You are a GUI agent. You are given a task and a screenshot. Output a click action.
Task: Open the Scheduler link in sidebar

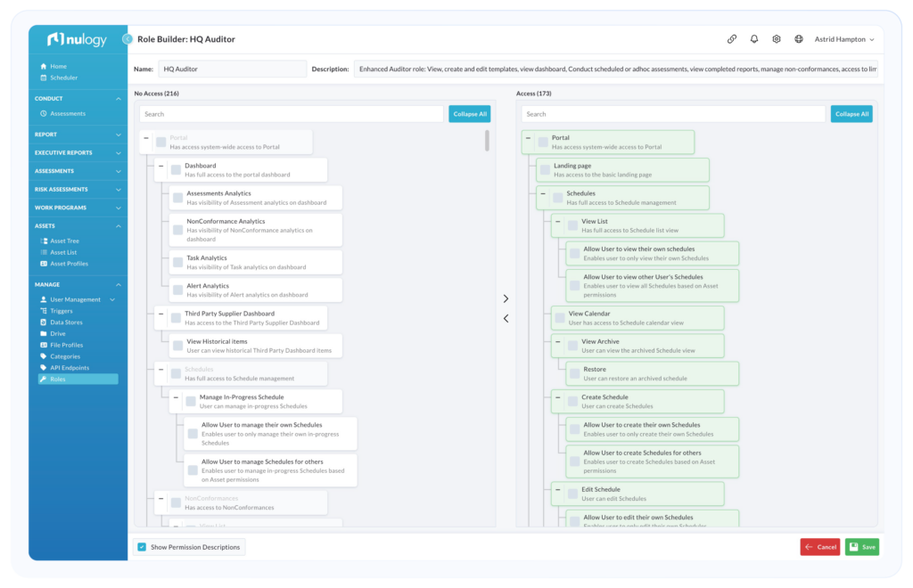click(63, 78)
